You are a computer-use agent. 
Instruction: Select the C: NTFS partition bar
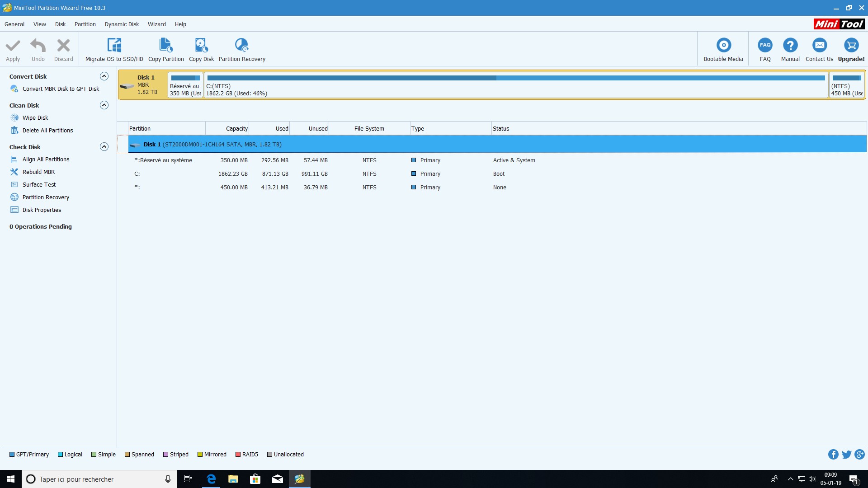515,85
